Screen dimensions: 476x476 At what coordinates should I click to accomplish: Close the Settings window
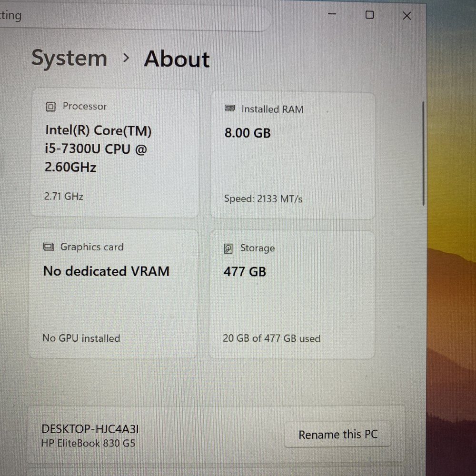tap(407, 16)
